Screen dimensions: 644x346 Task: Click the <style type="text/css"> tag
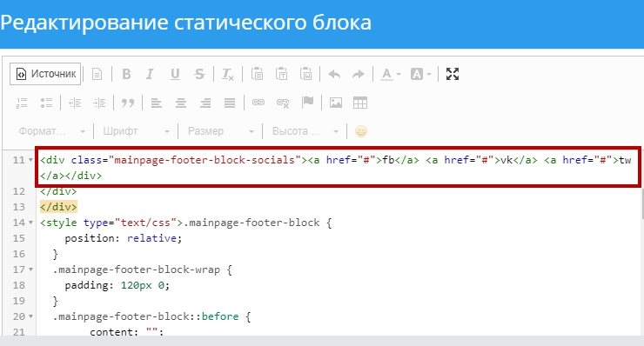click(111, 223)
